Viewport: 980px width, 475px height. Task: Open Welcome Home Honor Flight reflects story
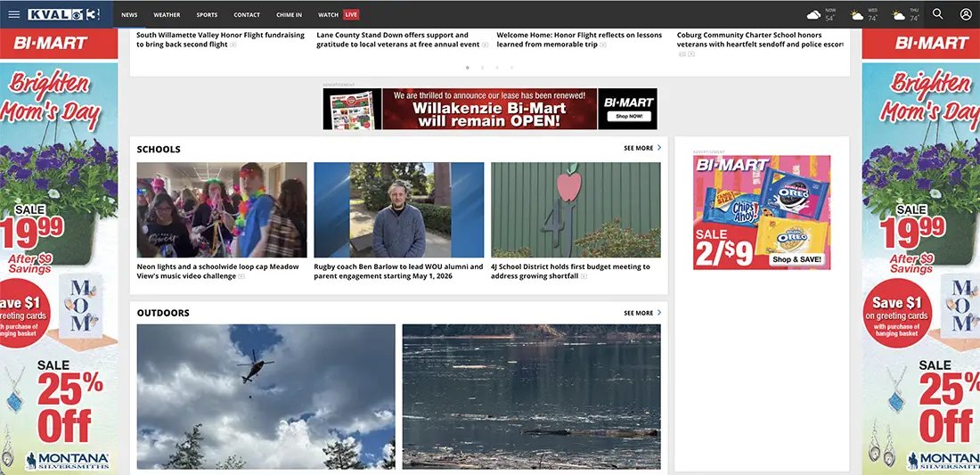(x=579, y=40)
